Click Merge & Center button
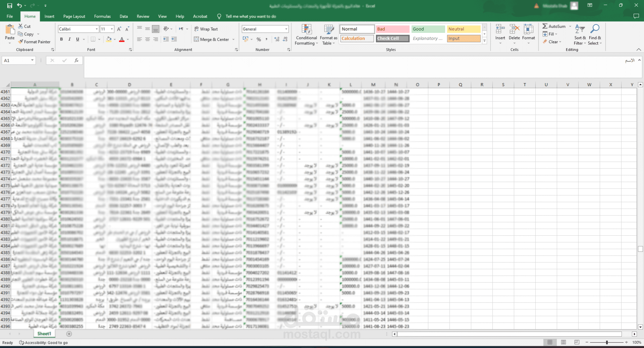 tap(212, 39)
